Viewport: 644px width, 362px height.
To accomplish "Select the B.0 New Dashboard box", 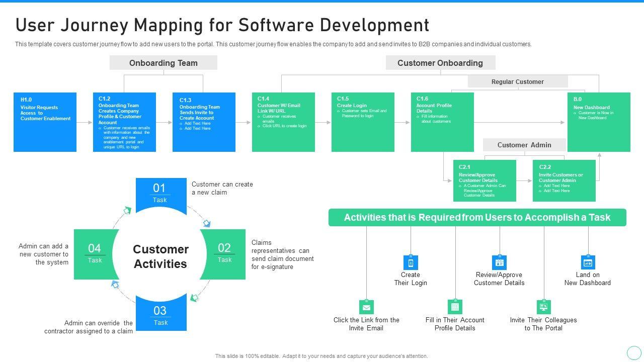I will coord(599,122).
